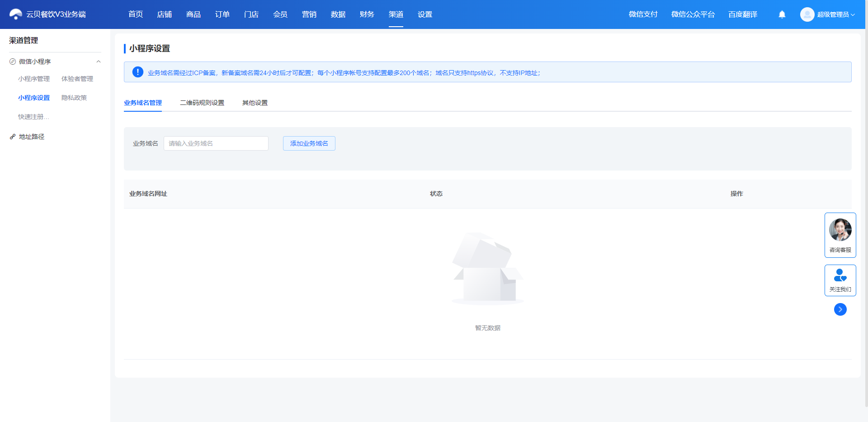Collapse the floating panel with blue arrow
This screenshot has height=422, width=868.
(x=840, y=309)
